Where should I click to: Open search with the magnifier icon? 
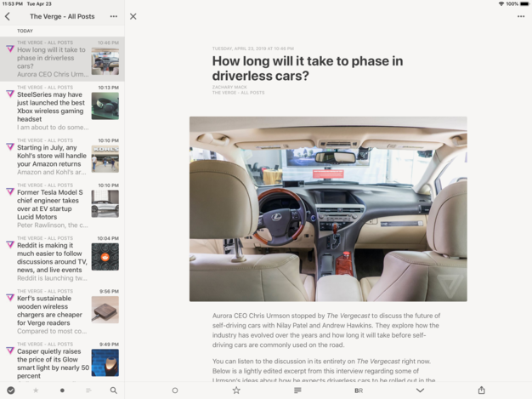coord(114,390)
